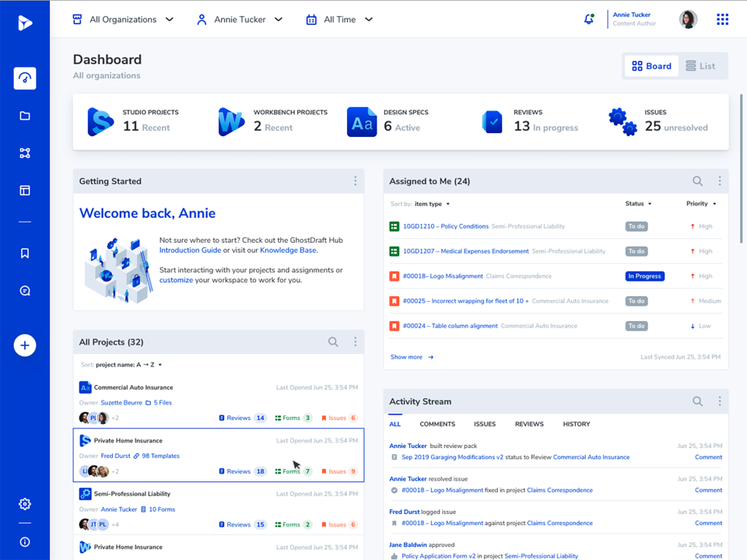Open the apps grid icon in top bar
Image resolution: width=747 pixels, height=560 pixels.
[x=722, y=19]
